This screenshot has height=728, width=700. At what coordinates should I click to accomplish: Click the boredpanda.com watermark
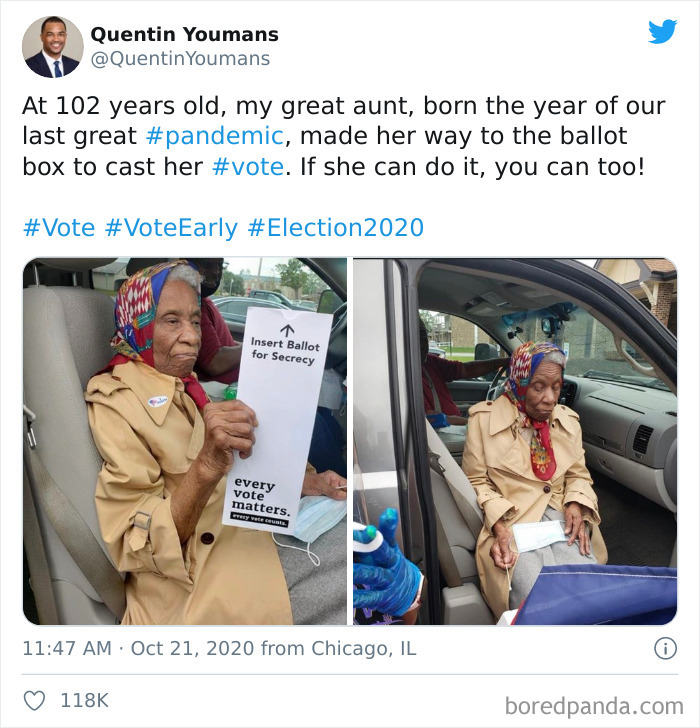[594, 706]
